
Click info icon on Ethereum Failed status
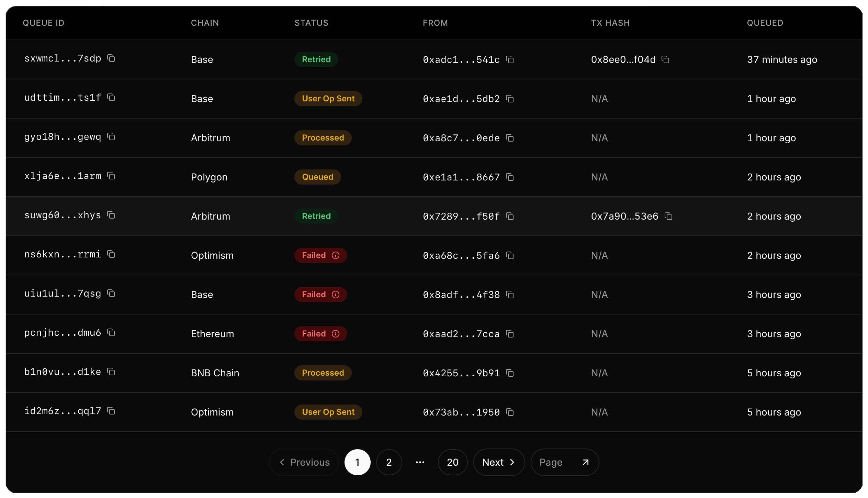tap(336, 334)
